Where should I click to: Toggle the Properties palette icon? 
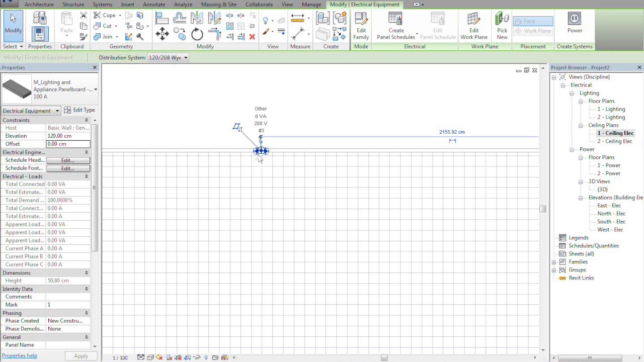click(x=40, y=34)
